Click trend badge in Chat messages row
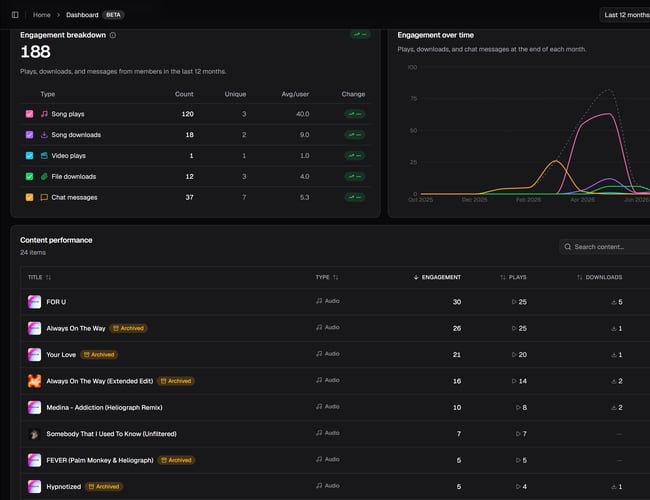 tap(354, 197)
